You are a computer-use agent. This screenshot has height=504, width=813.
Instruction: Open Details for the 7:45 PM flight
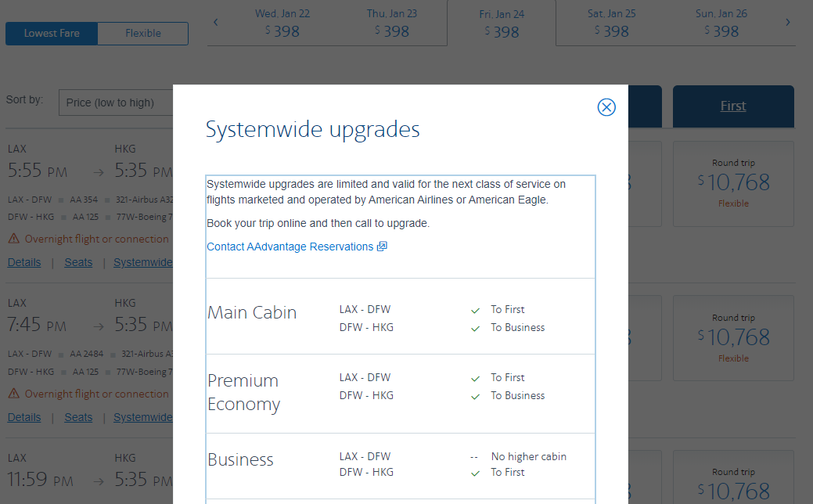tap(24, 417)
